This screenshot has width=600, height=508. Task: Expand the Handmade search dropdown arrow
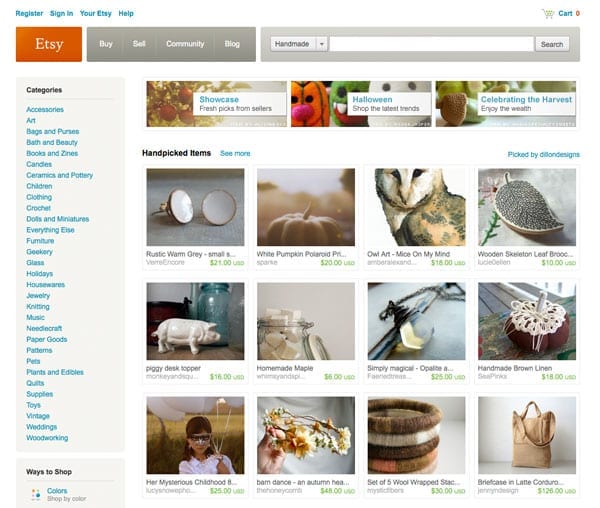(x=321, y=44)
